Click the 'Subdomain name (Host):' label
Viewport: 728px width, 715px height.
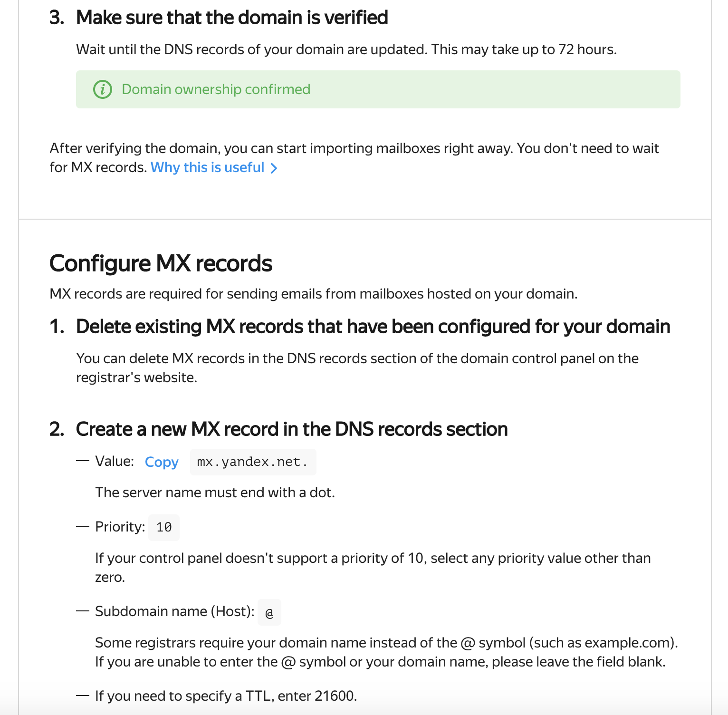pyautogui.click(x=174, y=611)
